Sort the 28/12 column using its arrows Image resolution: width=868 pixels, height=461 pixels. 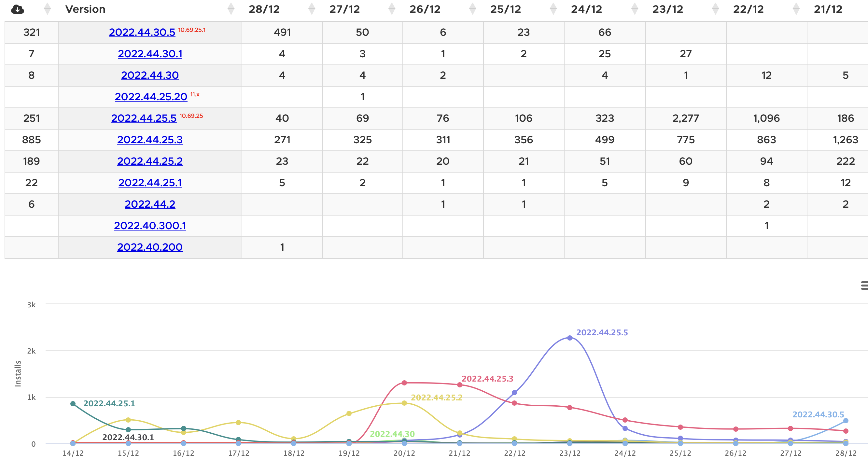[x=312, y=9]
